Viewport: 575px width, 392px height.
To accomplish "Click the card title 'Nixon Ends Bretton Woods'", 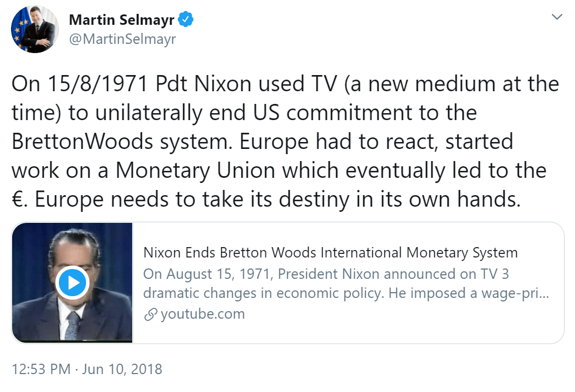I will 330,252.
